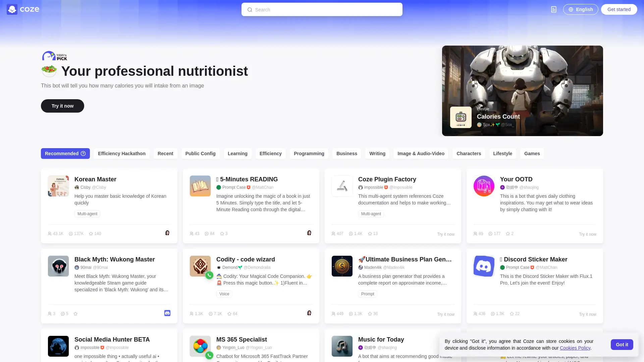Image resolution: width=644 pixels, height=362 pixels.
Task: Click the Korean Master bot icon
Action: click(58, 186)
